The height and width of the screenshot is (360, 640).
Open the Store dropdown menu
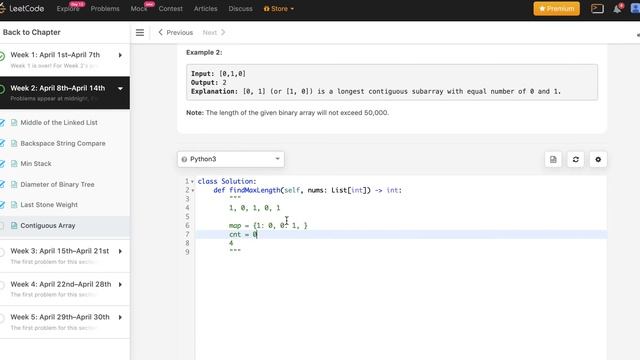[279, 9]
